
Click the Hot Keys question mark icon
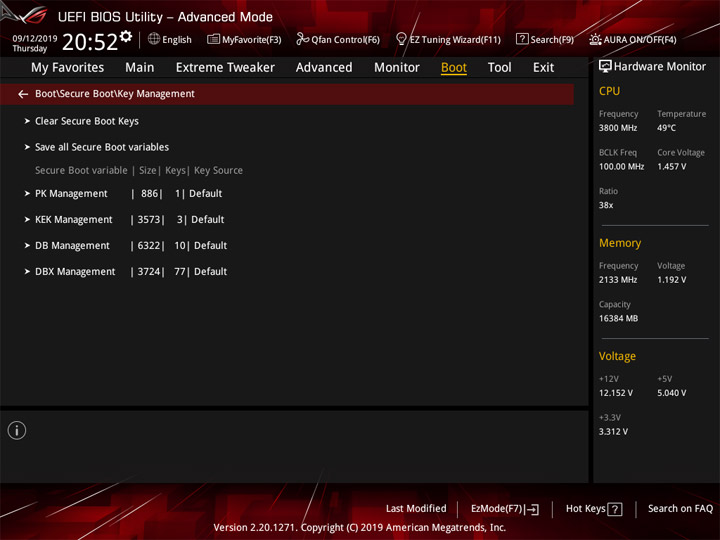(x=615, y=509)
